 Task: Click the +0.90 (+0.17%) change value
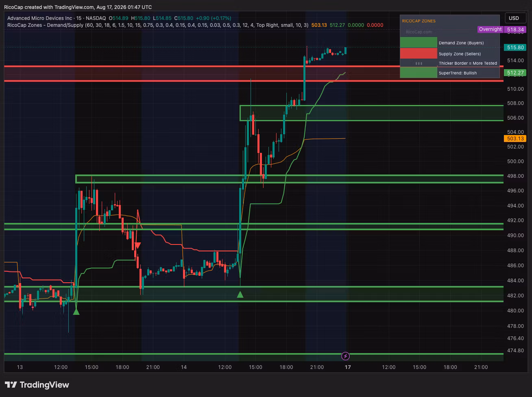click(214, 18)
